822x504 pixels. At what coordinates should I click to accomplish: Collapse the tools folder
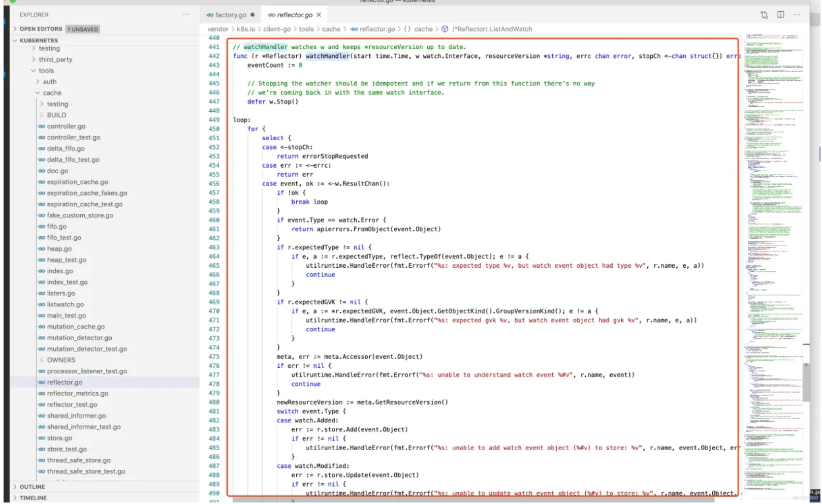(x=34, y=71)
